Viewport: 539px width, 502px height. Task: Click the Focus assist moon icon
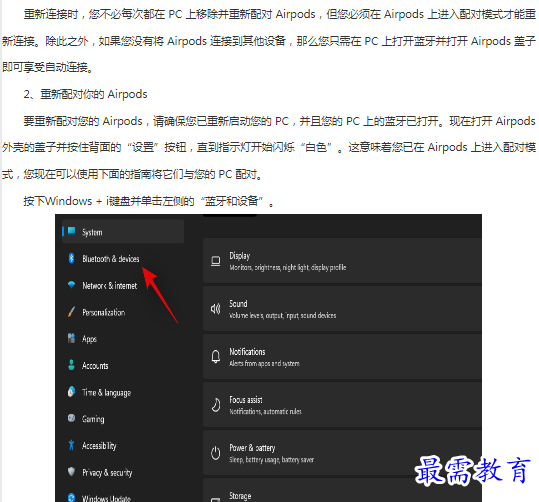pyautogui.click(x=216, y=405)
